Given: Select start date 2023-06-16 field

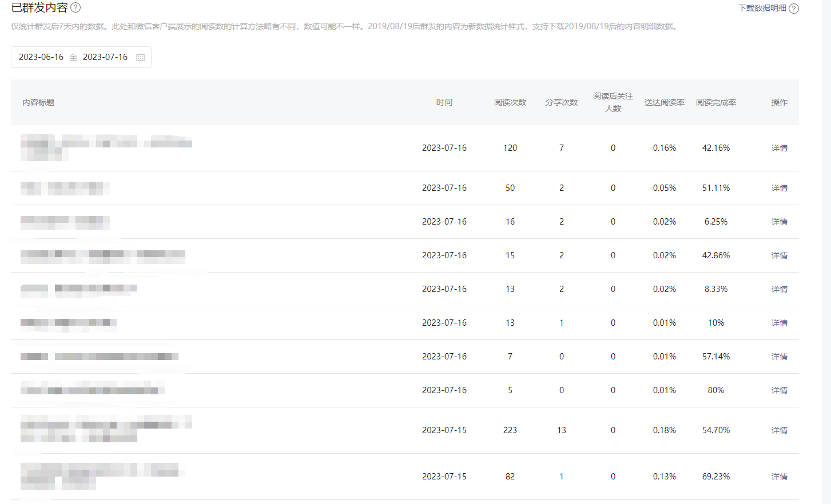Looking at the screenshot, I should click(x=41, y=57).
